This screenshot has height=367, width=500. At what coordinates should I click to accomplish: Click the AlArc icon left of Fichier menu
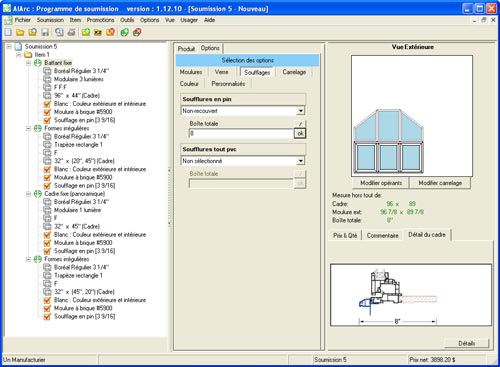[8, 20]
